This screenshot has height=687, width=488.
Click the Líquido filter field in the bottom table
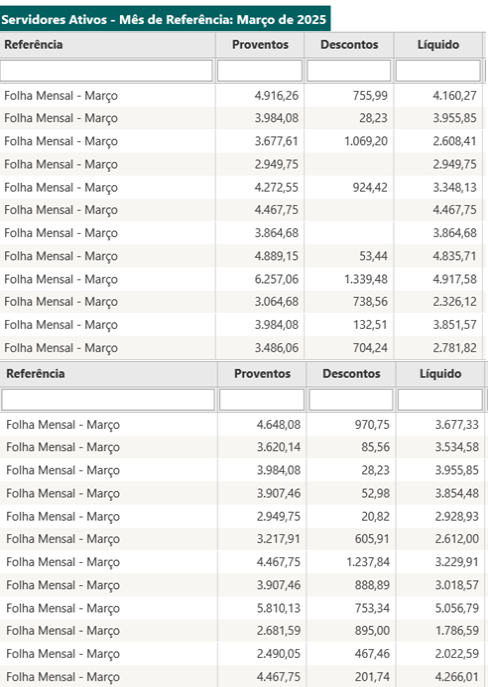(440, 400)
